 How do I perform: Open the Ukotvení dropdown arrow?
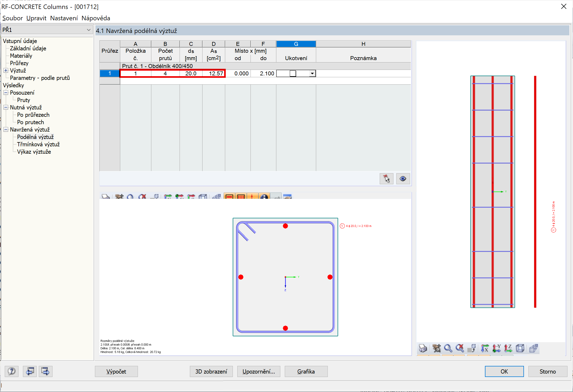click(x=312, y=74)
